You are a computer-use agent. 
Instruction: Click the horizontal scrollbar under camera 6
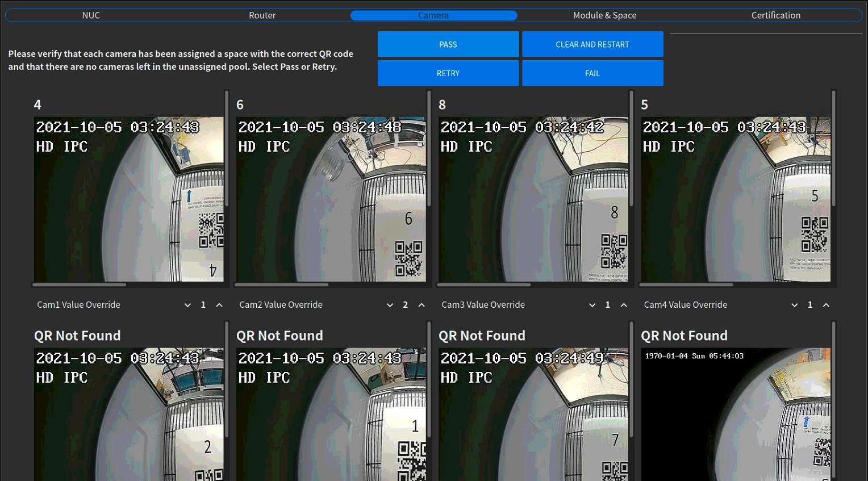point(282,285)
